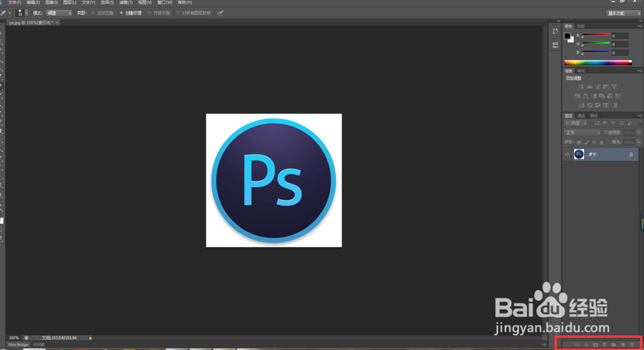Switch to the 路径 paths tab
Screen dimensions: 644x350
594,116
